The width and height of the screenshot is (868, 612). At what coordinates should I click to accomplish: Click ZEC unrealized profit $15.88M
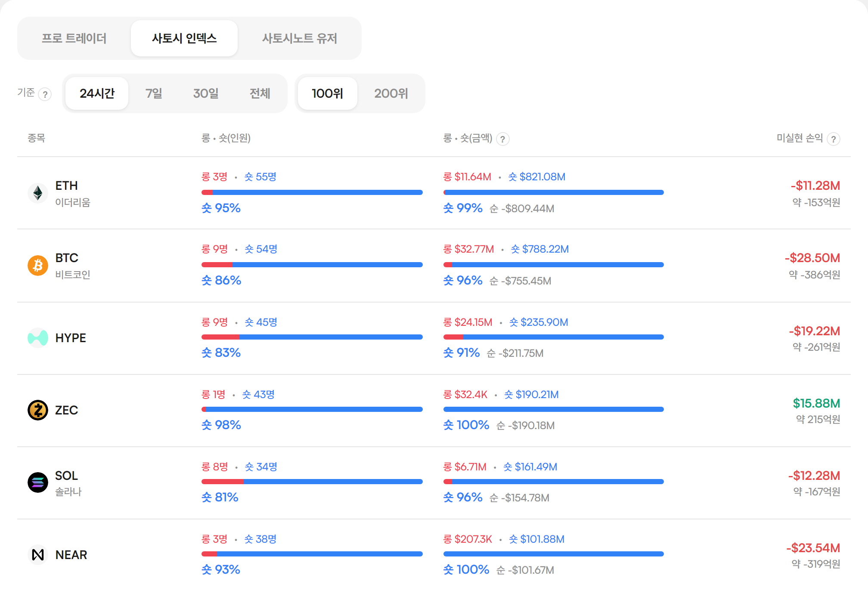[x=817, y=403]
